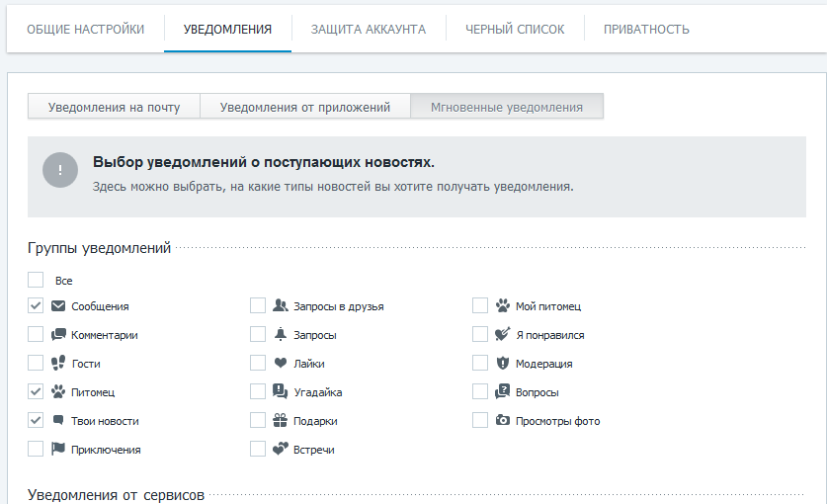Click the footprints icon beside Гости
The height and width of the screenshot is (504, 827).
(x=58, y=363)
